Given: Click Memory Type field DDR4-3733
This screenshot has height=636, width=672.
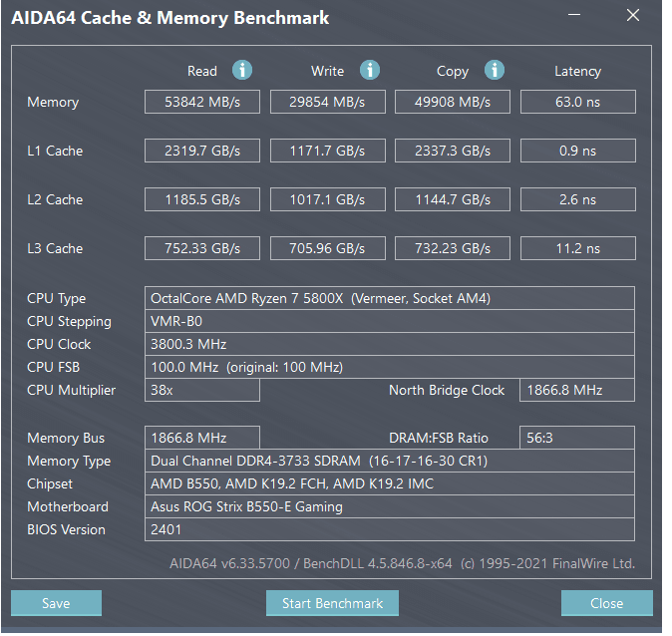Looking at the screenshot, I should pos(390,462).
